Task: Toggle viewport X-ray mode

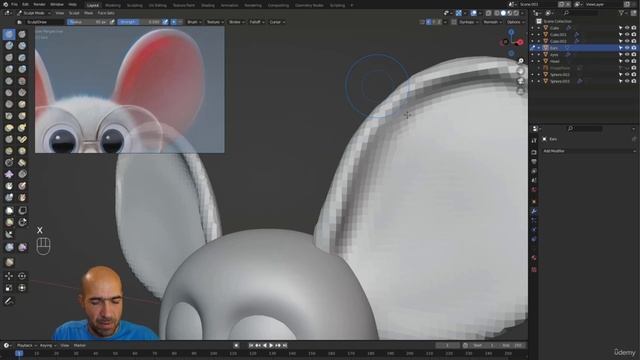Action: point(488,13)
